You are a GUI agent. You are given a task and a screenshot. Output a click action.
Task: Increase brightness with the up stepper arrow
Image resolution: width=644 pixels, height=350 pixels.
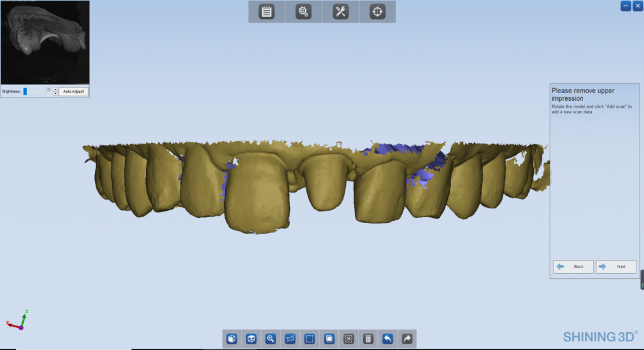(x=55, y=89)
